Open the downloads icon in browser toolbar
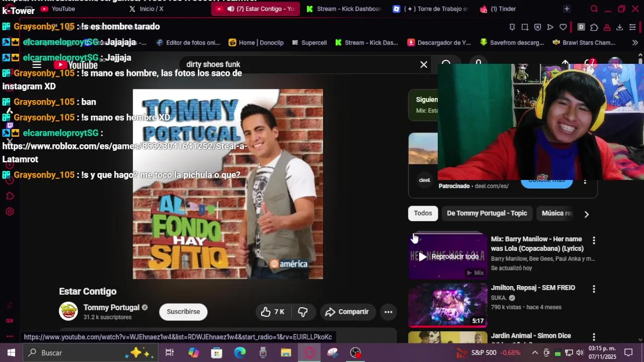644x362 pixels. 619,27
